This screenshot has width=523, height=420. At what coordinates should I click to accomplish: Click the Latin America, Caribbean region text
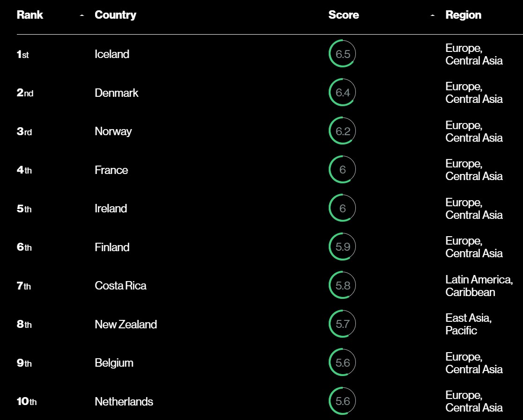[x=479, y=286]
